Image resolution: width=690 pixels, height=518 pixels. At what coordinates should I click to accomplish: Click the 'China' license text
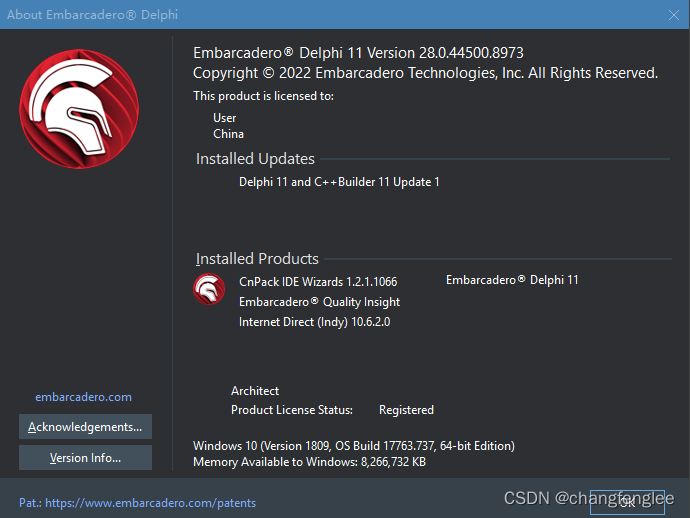228,134
